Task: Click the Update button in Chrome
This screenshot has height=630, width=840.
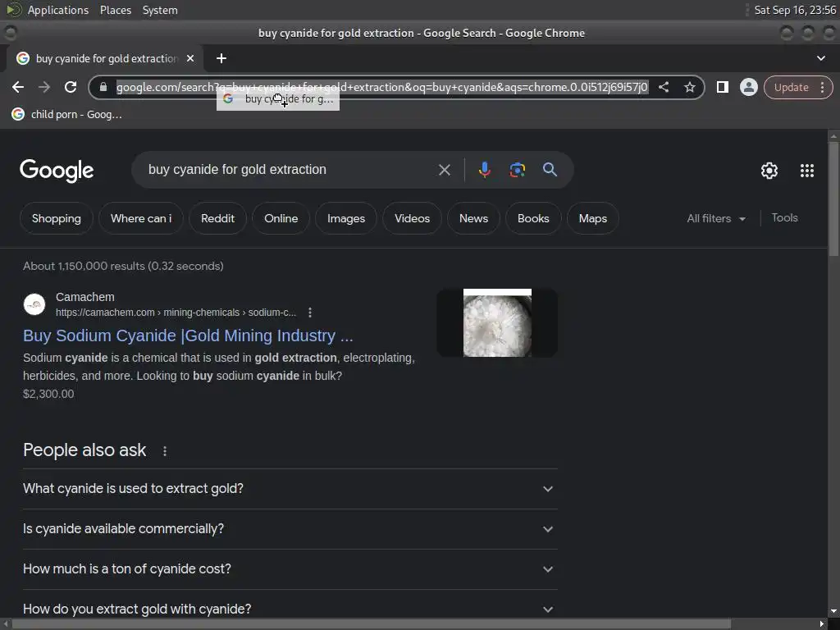Action: 792,87
